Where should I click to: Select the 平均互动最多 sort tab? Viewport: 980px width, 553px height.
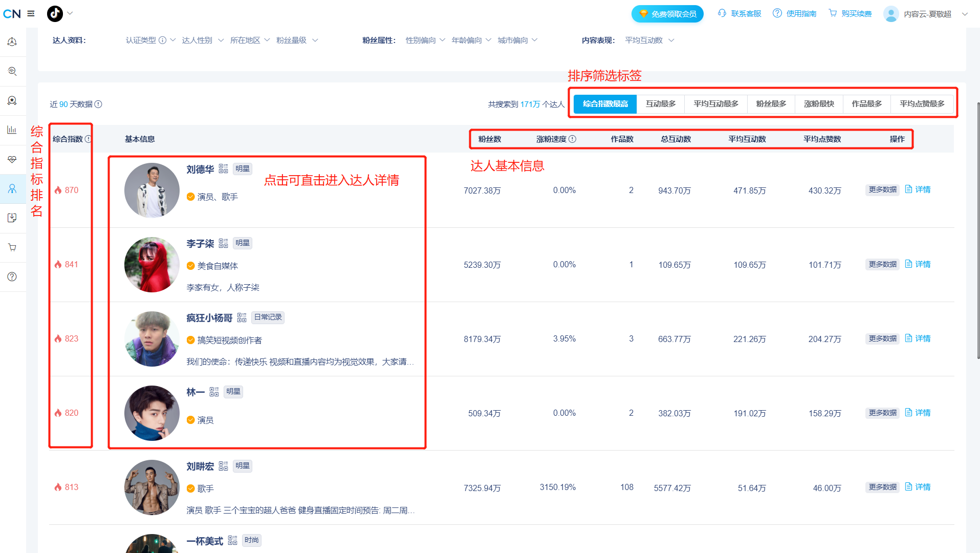(716, 104)
